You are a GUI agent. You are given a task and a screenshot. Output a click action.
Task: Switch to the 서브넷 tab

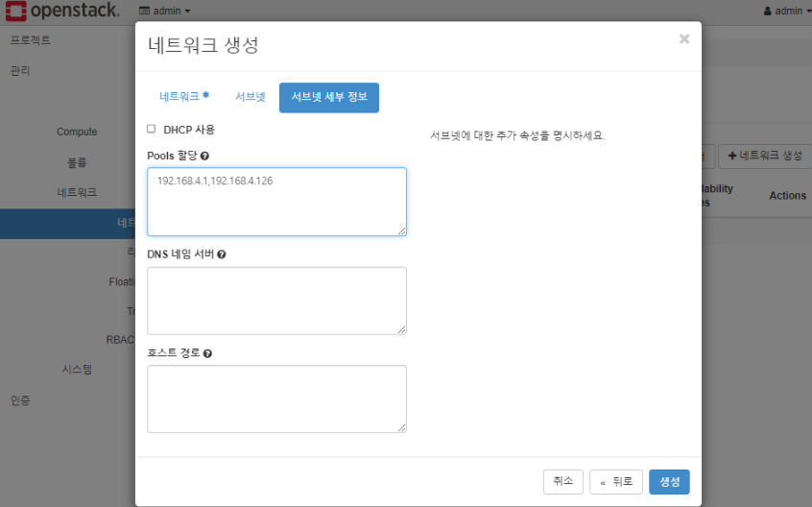click(x=251, y=97)
